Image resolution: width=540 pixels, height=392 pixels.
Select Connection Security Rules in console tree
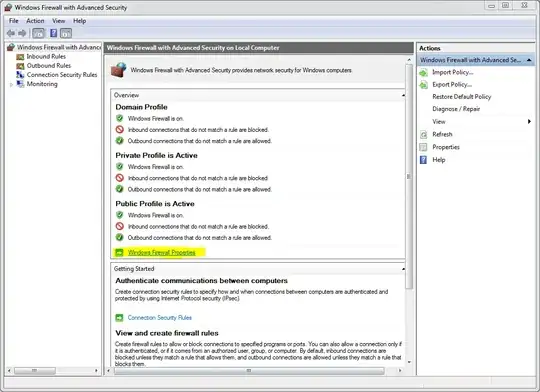(x=62, y=74)
